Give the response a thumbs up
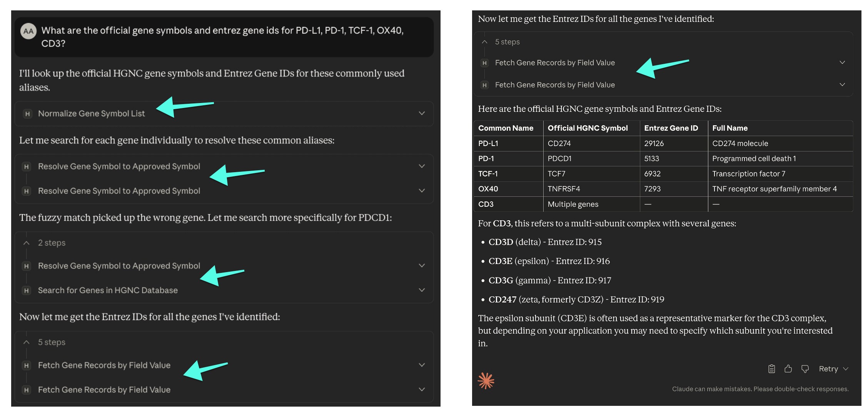868x412 pixels. 788,369
